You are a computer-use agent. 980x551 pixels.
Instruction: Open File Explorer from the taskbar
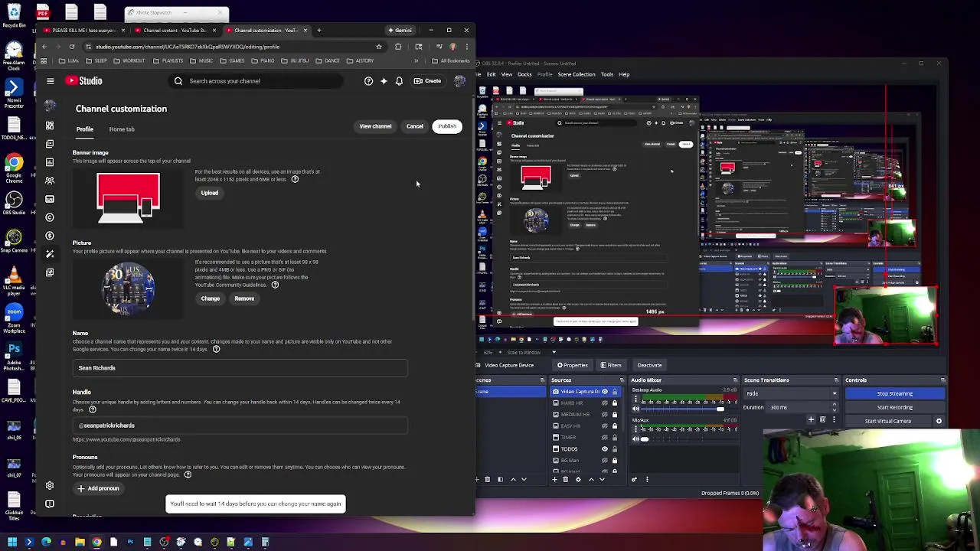(80, 543)
